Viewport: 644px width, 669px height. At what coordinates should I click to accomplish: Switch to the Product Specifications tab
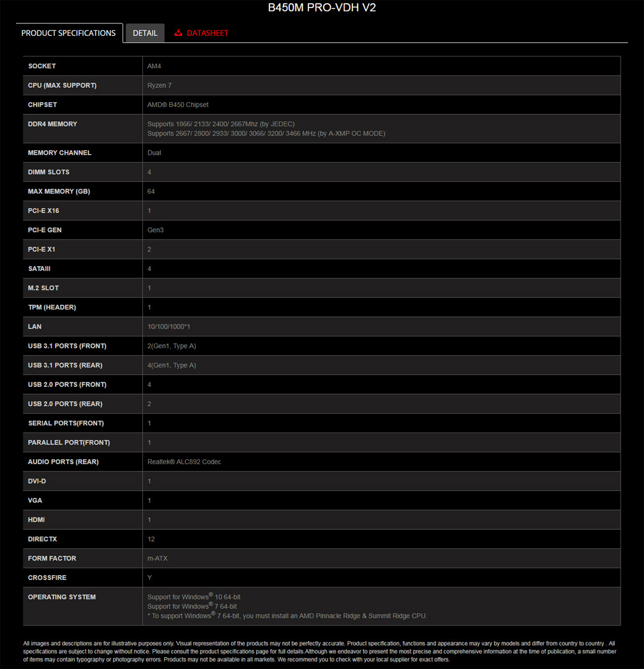[x=69, y=33]
